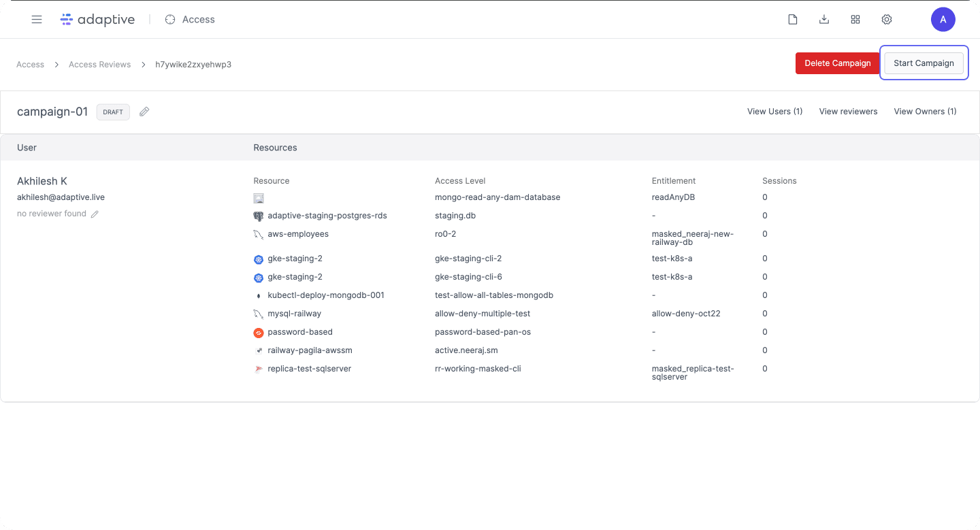Screen dimensions: 980x530
Task: Click the mysql-railway resource name
Action: pyautogui.click(x=295, y=314)
